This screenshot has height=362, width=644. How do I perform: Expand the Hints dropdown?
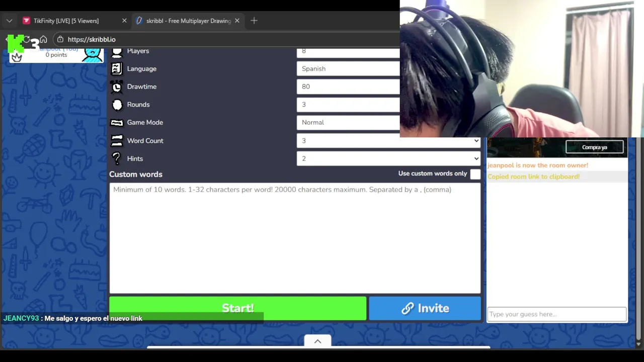388,158
